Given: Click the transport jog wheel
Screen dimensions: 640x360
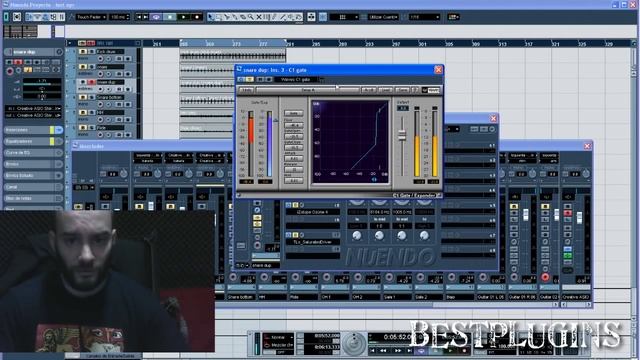Looking at the screenshot, I should coord(354,343).
